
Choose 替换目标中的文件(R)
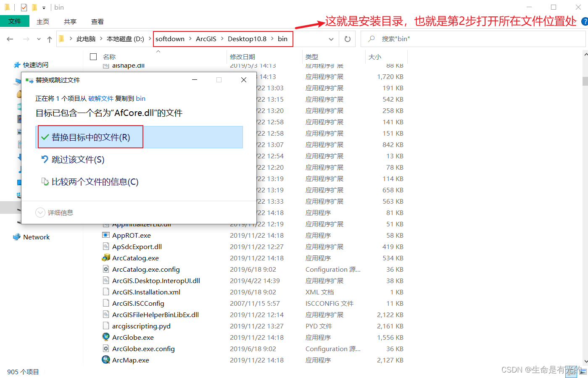click(139, 137)
